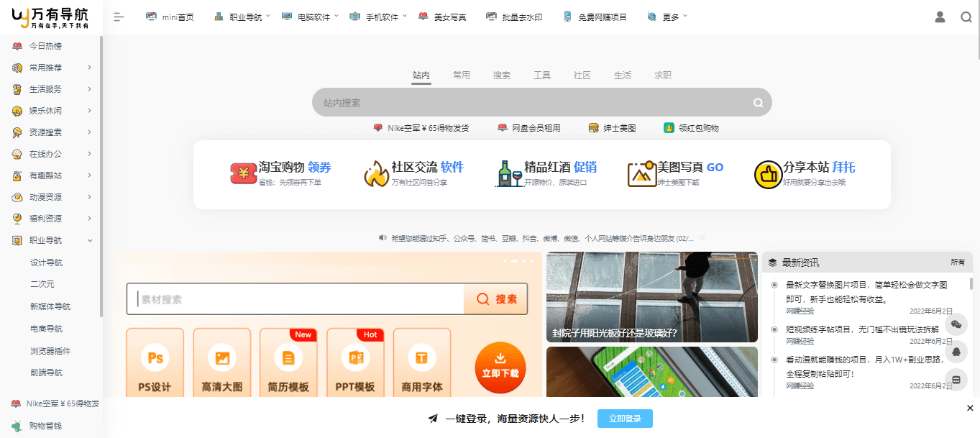The width and height of the screenshot is (980, 438).
Task: Click the 立即下载 round button
Action: (500, 368)
